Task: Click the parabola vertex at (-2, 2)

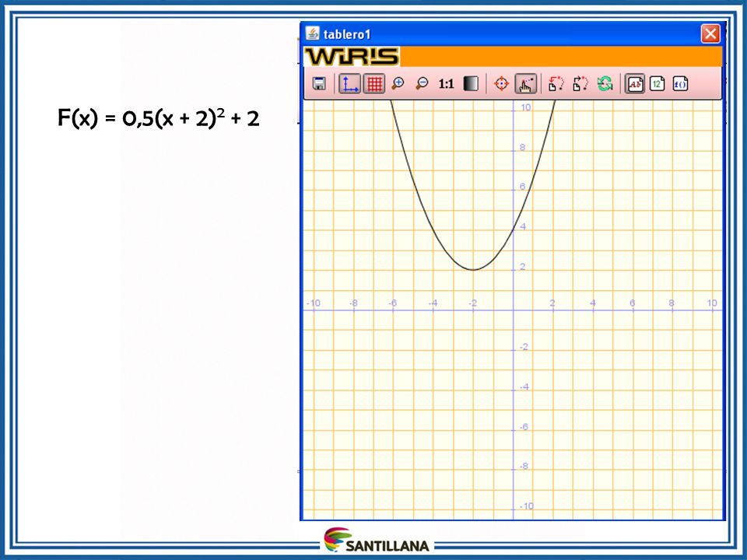Action: pos(473,270)
